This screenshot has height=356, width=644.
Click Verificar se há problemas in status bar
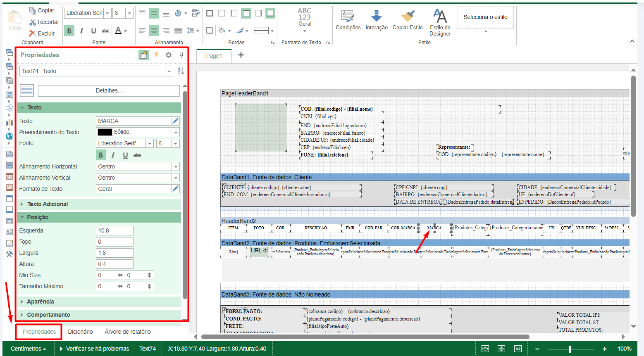98,349
